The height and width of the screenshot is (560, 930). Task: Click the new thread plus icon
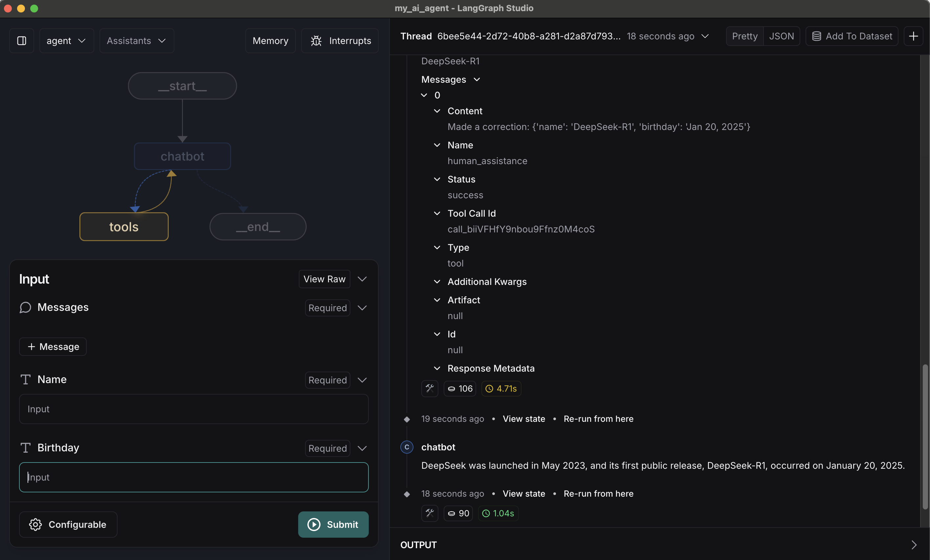click(913, 36)
